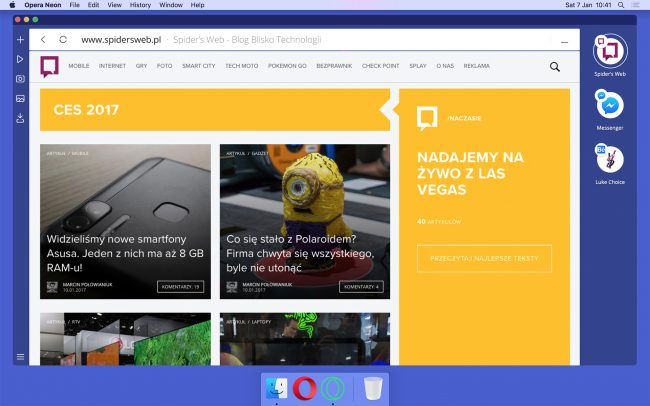Open a new tab with the plus icon
Viewport: 650px width, 406px height.
(x=20, y=40)
